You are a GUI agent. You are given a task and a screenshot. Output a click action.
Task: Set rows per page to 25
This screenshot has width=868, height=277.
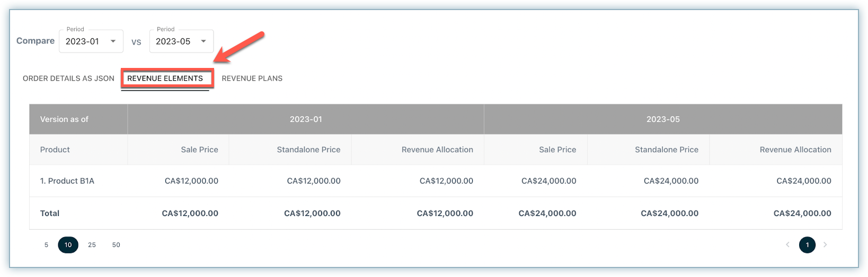[x=92, y=245]
